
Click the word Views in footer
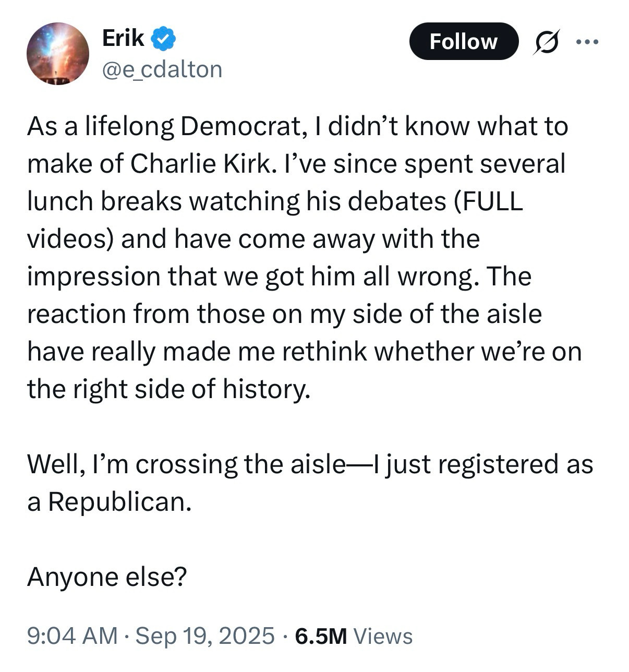click(x=383, y=636)
